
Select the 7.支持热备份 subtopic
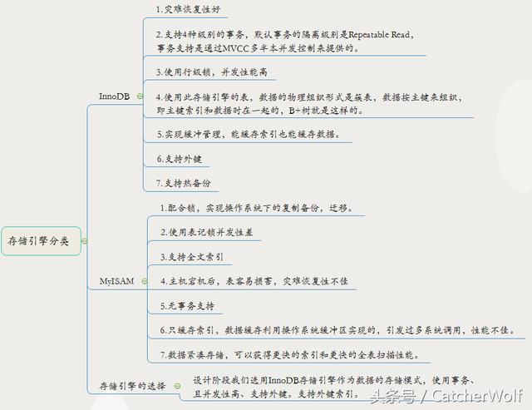coord(184,182)
